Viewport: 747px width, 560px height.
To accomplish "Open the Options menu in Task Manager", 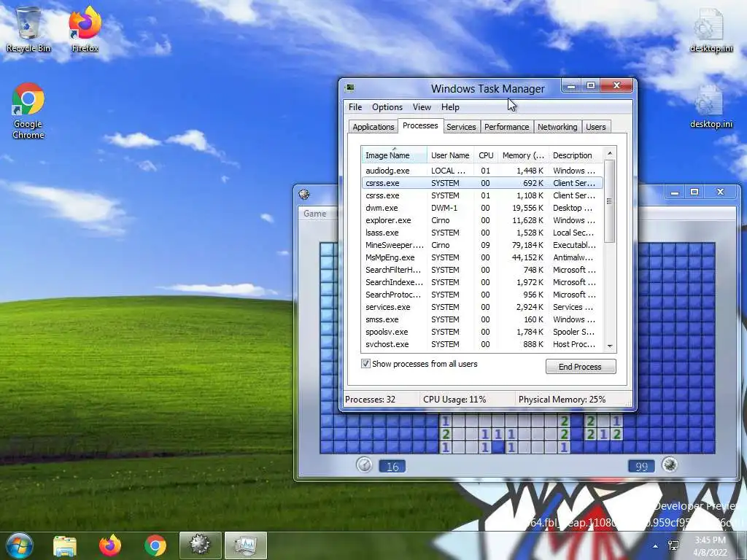I will 387,107.
